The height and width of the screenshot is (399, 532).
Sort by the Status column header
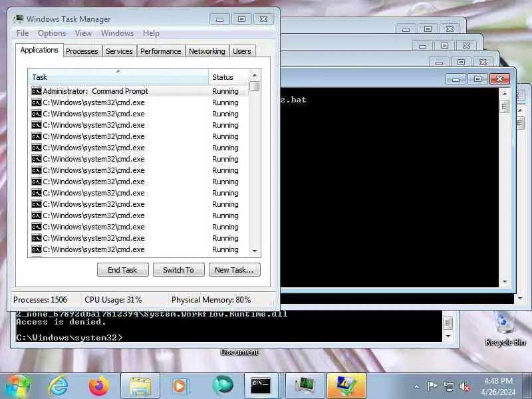point(229,77)
